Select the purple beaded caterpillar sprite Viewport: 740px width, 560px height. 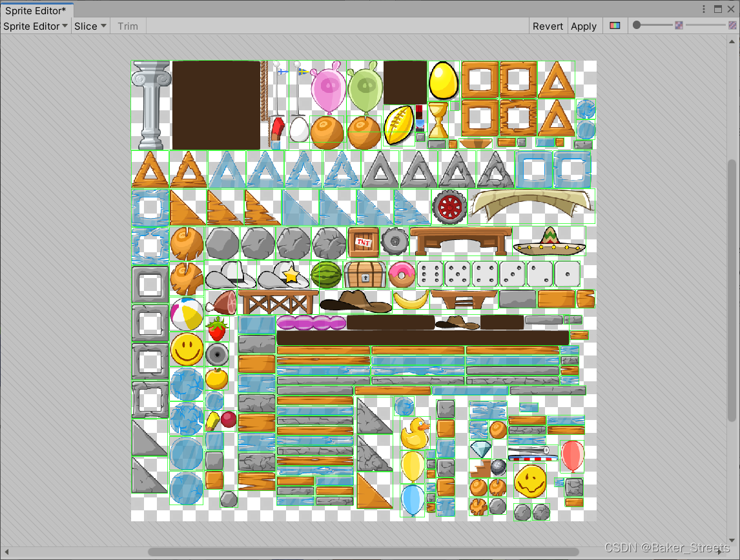(311, 323)
